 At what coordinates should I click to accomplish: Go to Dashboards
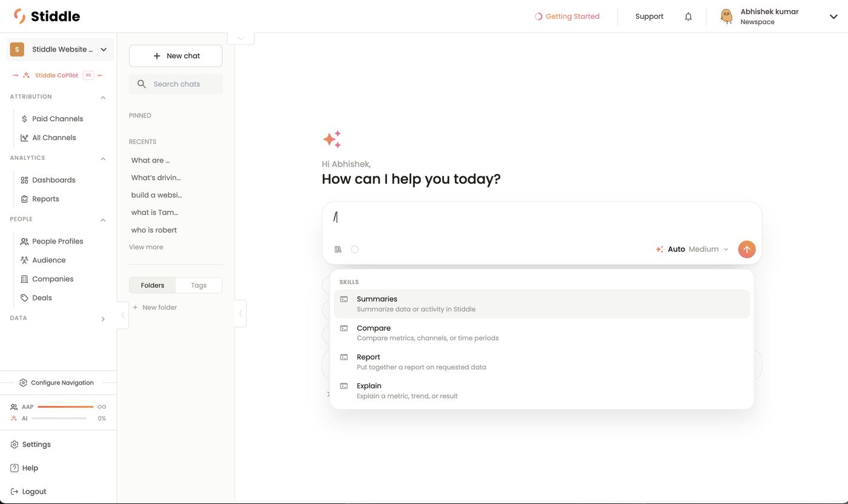(x=48, y=180)
